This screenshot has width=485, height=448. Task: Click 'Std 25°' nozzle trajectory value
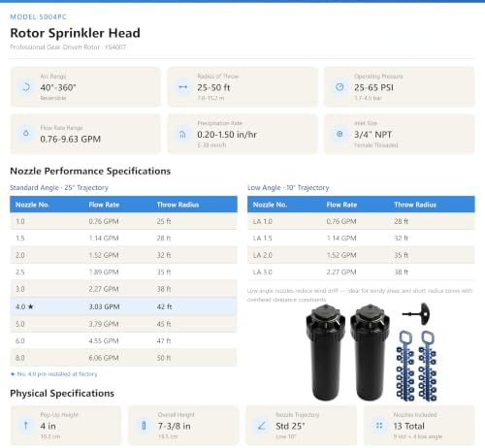(x=290, y=426)
